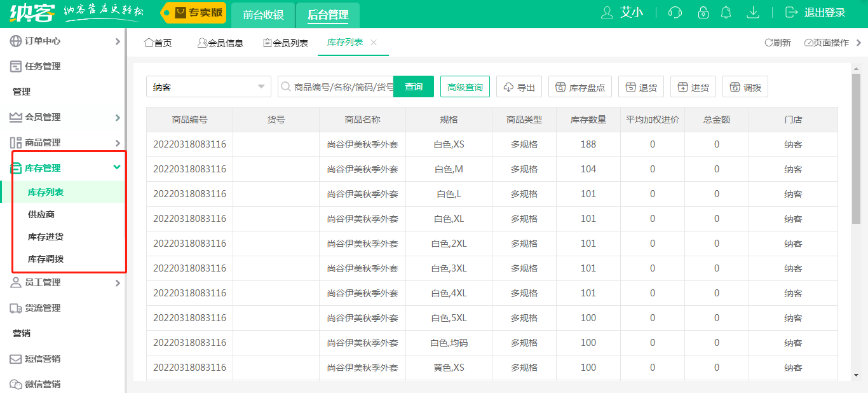Click the customer service headset icon

point(675,13)
